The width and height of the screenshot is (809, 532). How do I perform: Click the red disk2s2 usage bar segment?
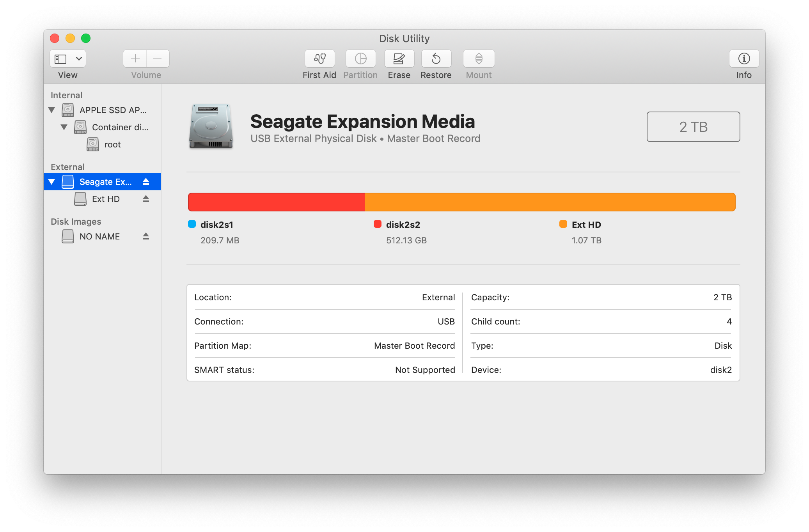click(x=277, y=202)
